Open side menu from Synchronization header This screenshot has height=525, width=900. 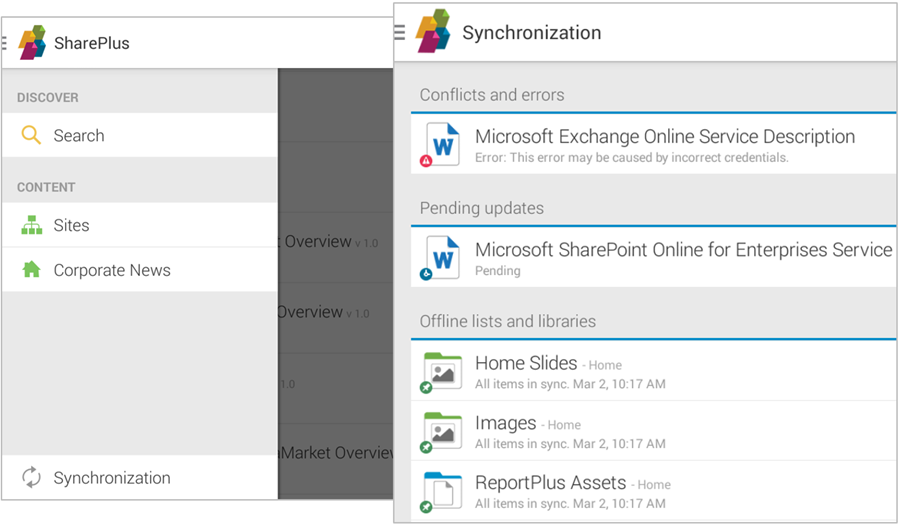coord(400,33)
